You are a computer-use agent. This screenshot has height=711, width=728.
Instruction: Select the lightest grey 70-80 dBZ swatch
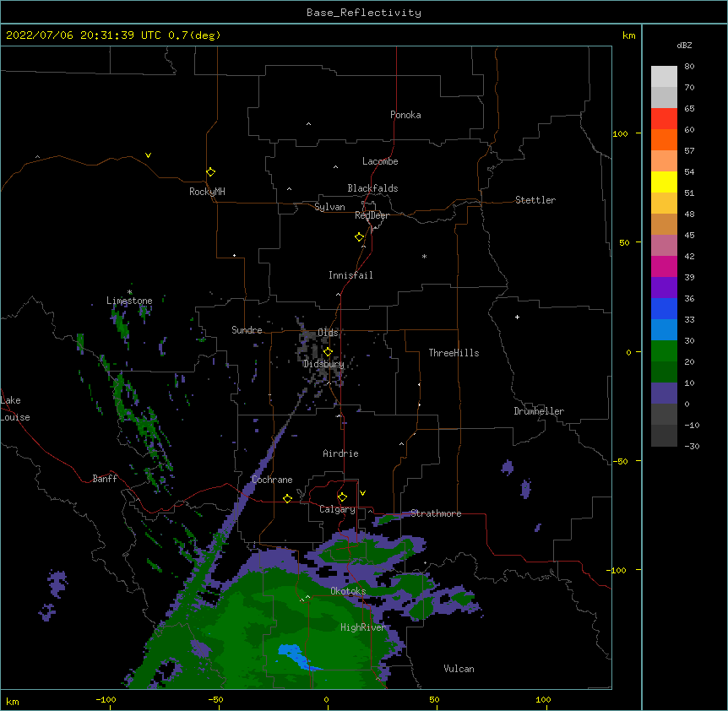pos(664,76)
